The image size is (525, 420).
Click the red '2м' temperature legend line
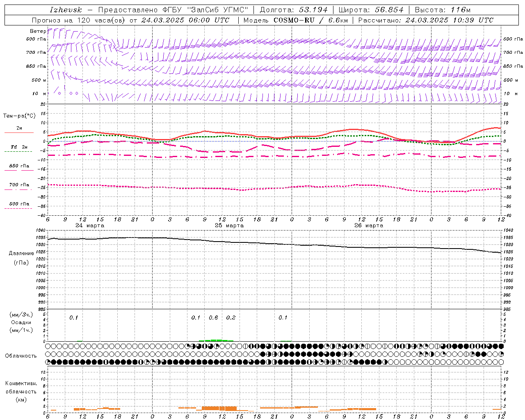click(19, 132)
